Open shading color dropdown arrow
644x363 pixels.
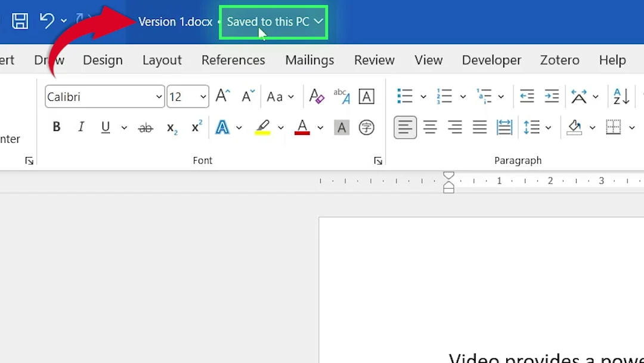click(x=592, y=128)
